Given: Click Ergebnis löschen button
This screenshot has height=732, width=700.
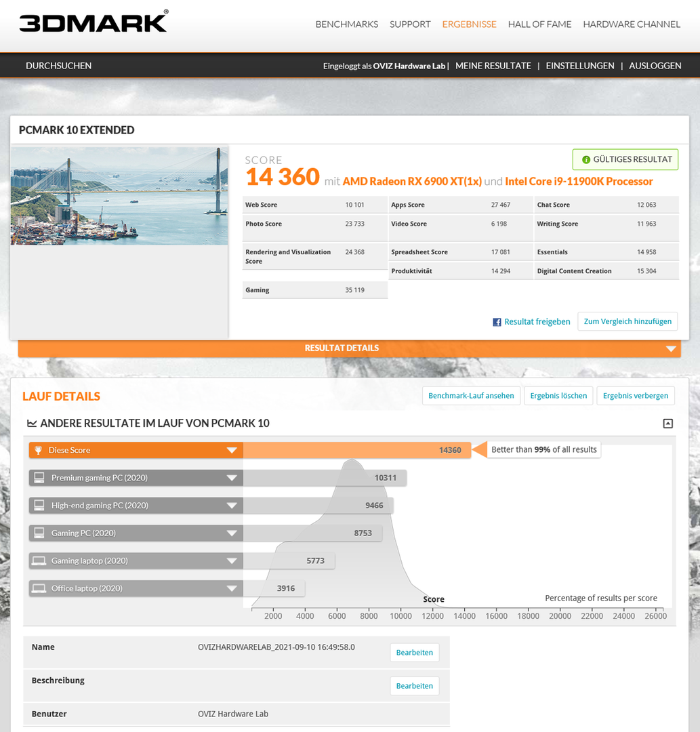Looking at the screenshot, I should tap(558, 396).
